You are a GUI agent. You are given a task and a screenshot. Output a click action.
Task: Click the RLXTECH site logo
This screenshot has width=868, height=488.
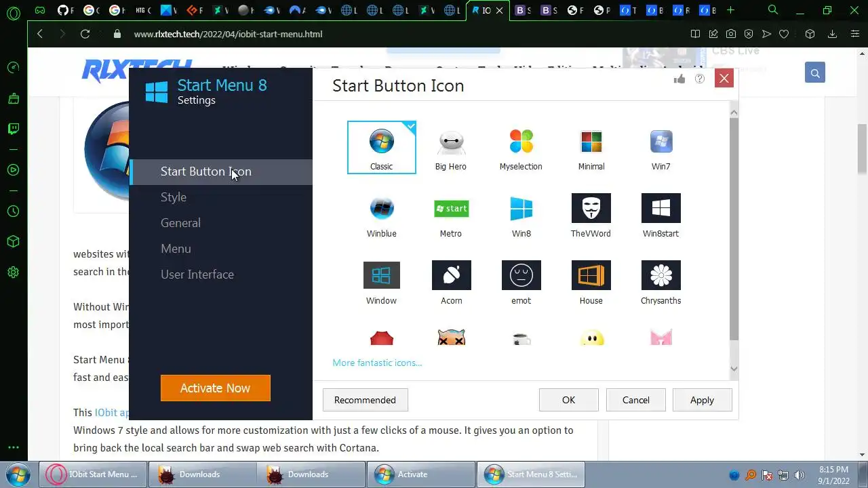(x=136, y=70)
